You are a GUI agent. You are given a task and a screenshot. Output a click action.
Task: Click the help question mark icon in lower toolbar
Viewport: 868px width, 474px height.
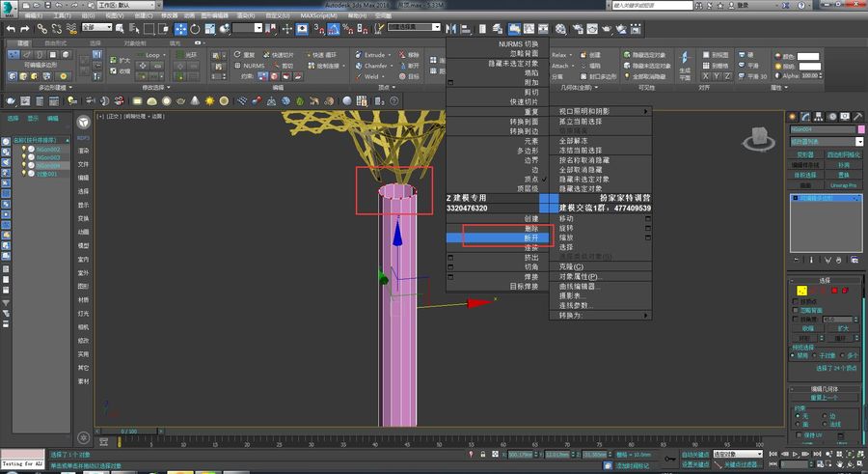point(393,101)
